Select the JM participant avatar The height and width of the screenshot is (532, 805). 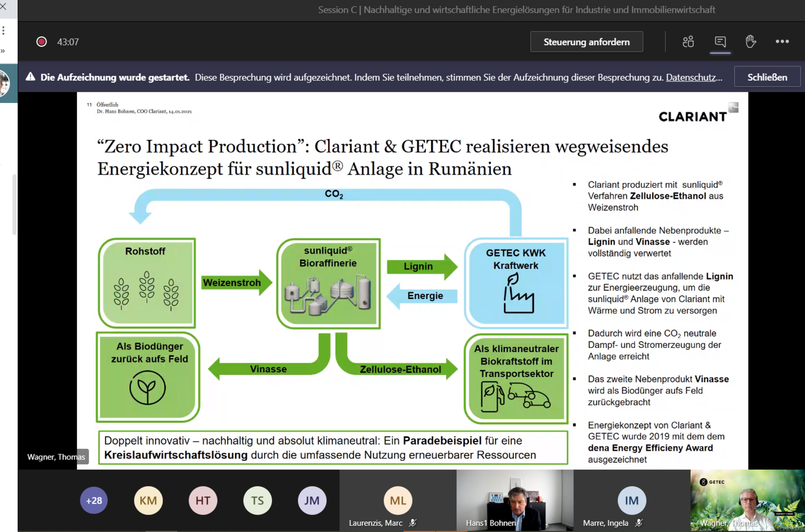click(312, 501)
